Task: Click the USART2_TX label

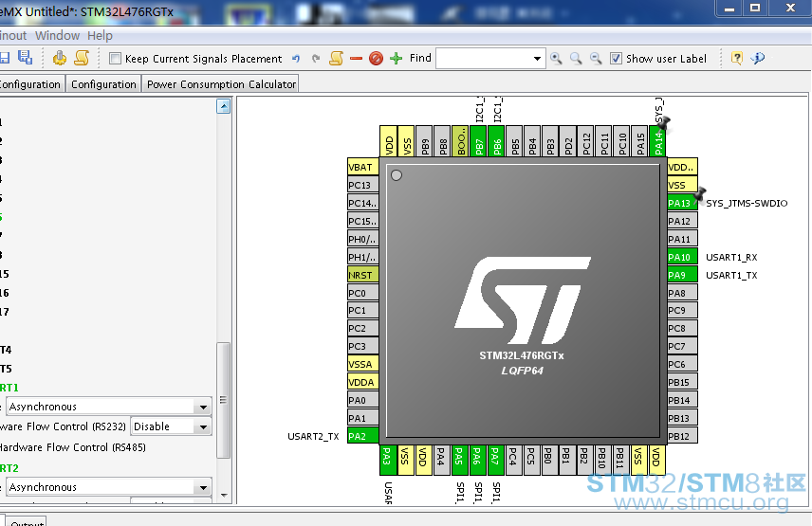Action: coord(313,437)
